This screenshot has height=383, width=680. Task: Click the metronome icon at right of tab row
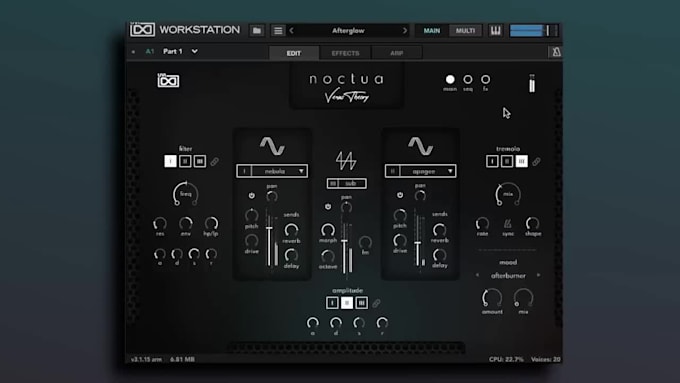556,52
